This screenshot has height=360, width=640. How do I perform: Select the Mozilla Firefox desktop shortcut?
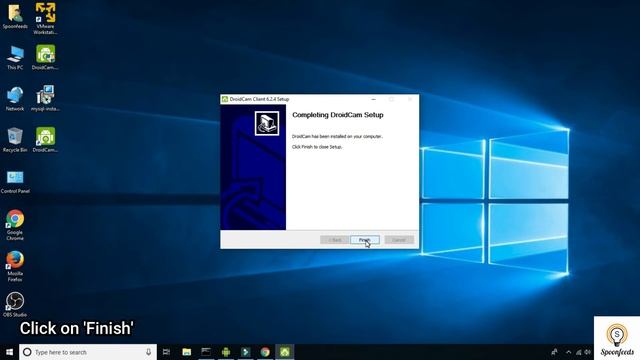(x=15, y=266)
